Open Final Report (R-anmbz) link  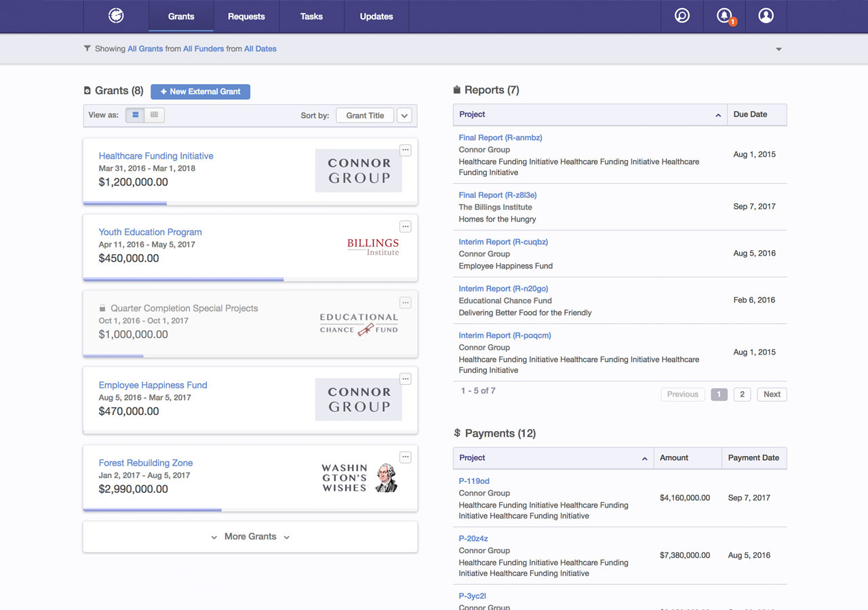(500, 138)
